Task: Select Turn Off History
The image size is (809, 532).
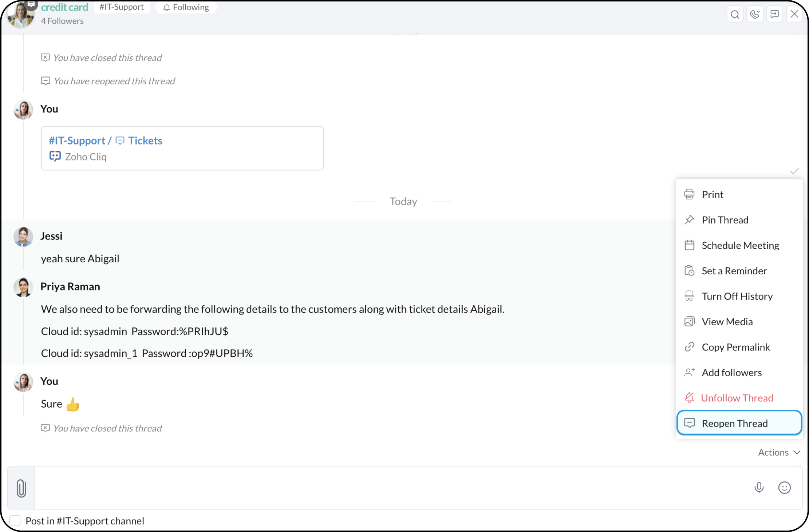Action: point(739,296)
